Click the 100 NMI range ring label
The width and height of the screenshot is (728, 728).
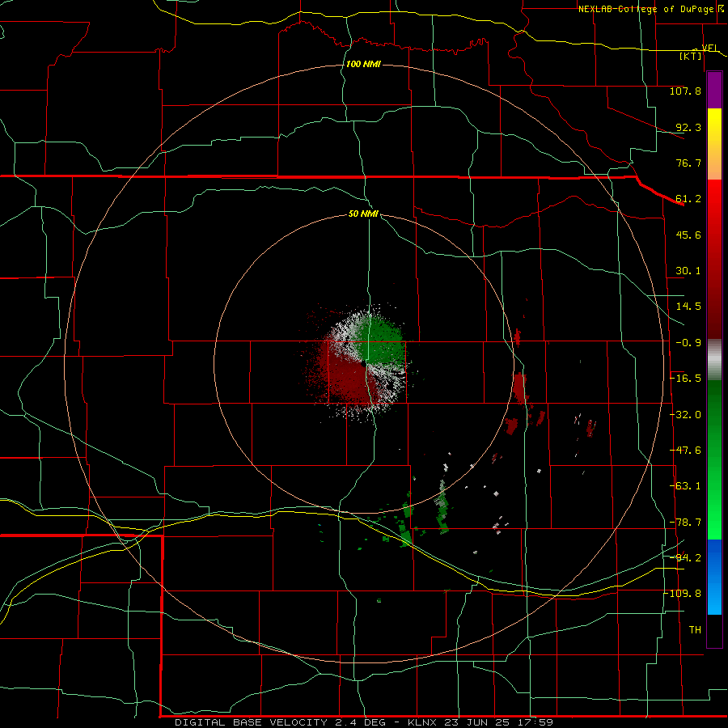click(363, 64)
